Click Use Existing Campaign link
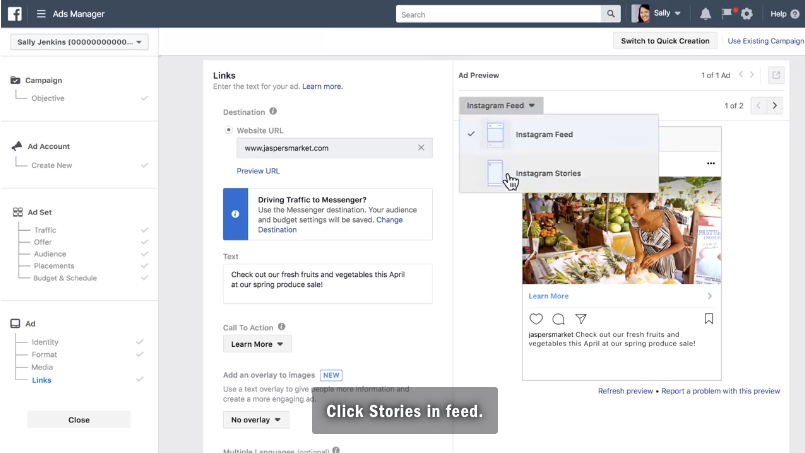This screenshot has width=805, height=453. coord(765,41)
